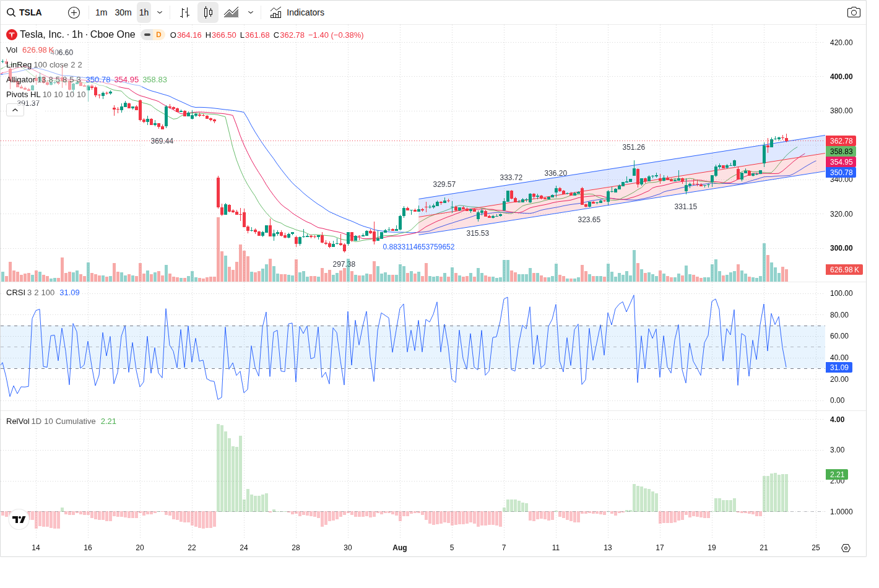Click date label 21 on time axis

tap(764, 548)
